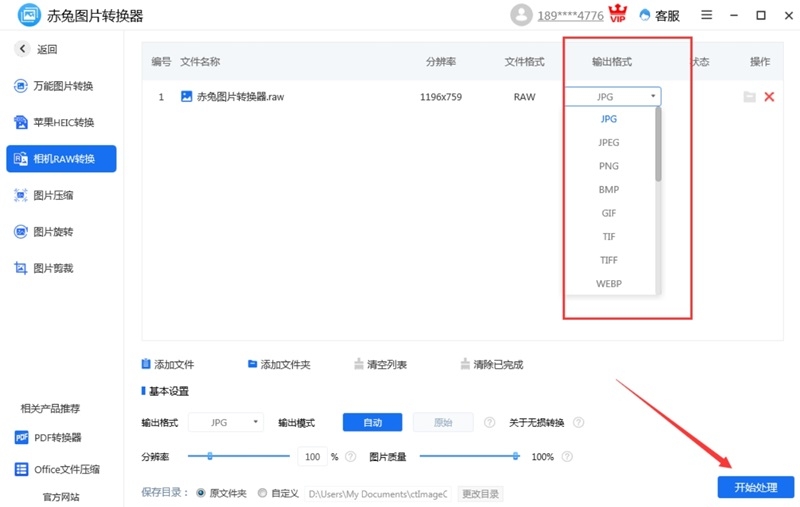Click the help icon after resolution percent
Viewport: 800px width, 507px height.
point(351,457)
